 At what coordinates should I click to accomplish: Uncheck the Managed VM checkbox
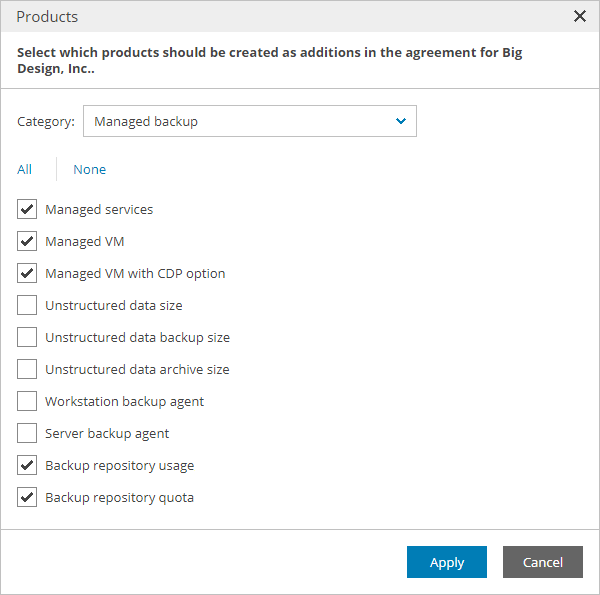click(x=27, y=241)
